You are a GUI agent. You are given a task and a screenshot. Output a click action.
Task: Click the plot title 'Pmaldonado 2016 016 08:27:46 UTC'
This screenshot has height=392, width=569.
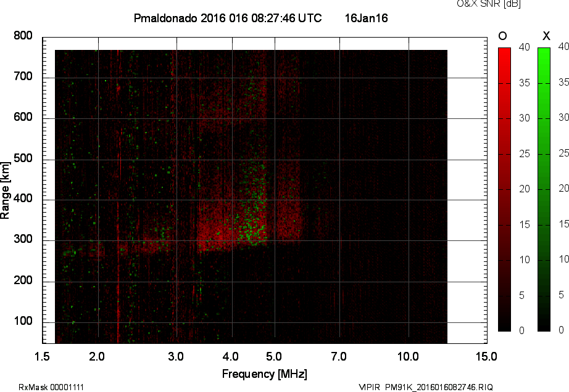tap(228, 18)
